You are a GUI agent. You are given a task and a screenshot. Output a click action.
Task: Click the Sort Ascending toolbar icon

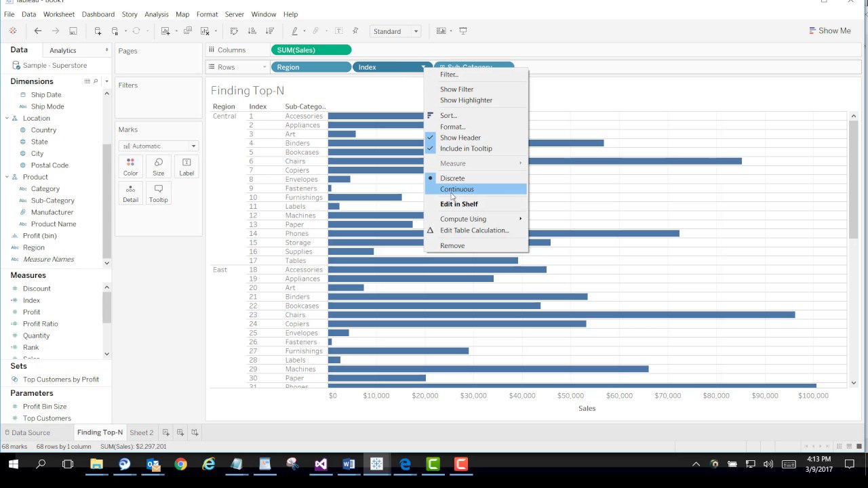pos(252,31)
